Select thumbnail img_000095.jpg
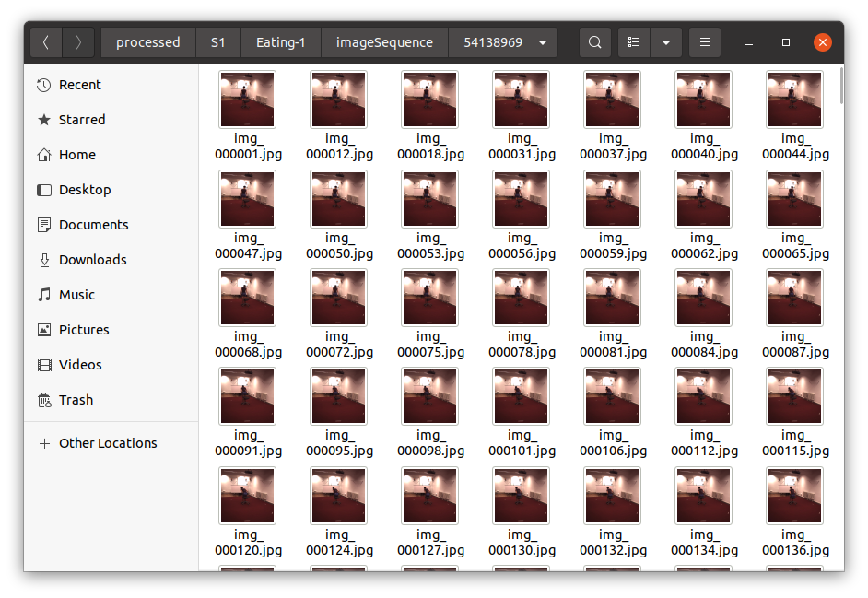The height and width of the screenshot is (598, 868). (339, 396)
